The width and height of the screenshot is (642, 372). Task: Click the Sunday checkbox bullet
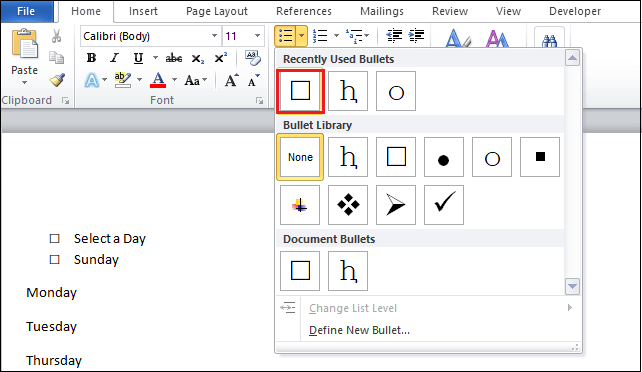coord(54,259)
